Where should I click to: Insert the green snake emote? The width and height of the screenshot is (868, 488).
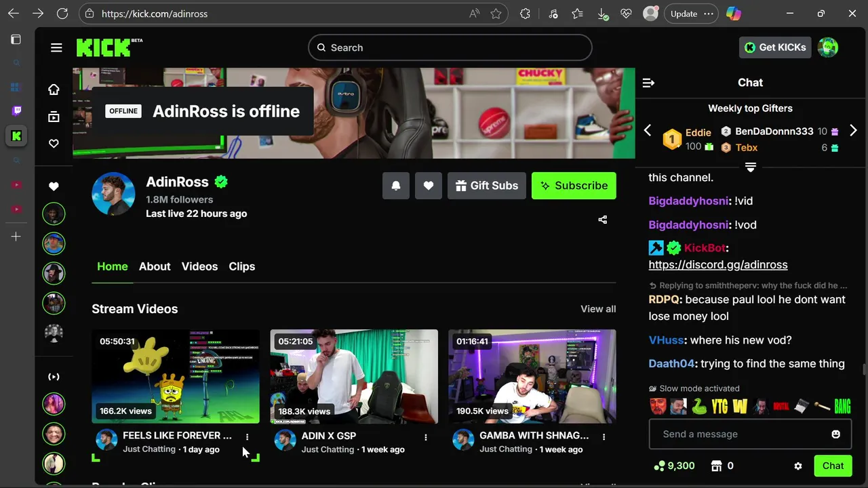point(699,407)
